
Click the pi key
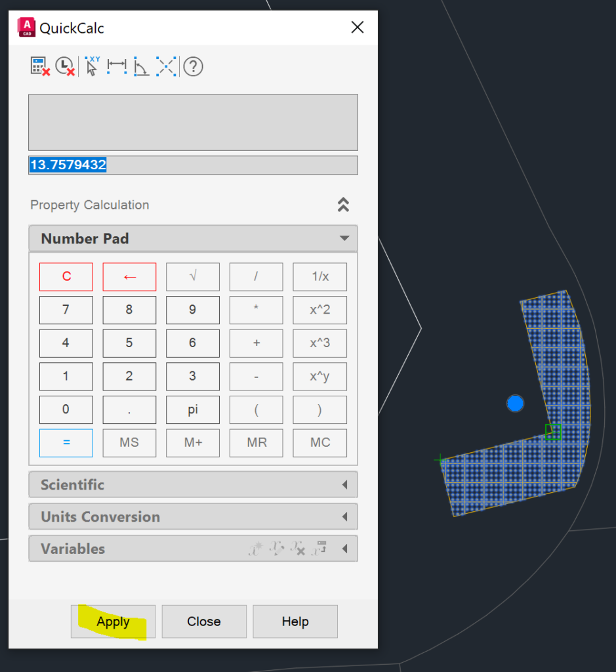click(193, 409)
